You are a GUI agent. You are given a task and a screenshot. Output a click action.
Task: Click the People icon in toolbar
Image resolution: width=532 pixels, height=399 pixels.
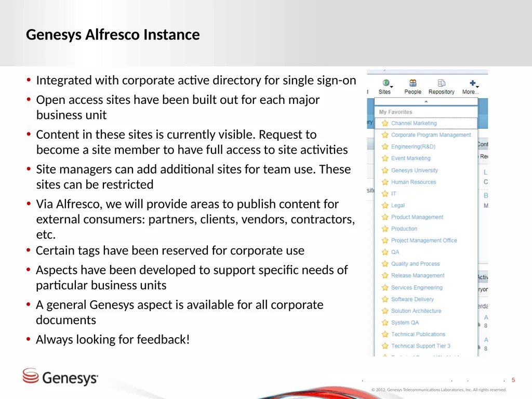(x=413, y=83)
